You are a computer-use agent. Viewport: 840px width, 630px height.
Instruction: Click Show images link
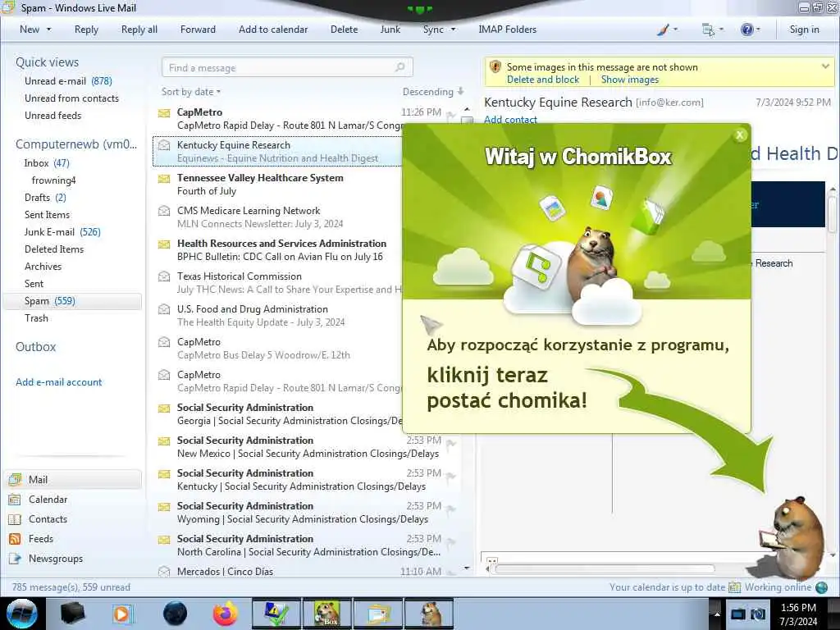[x=629, y=80]
